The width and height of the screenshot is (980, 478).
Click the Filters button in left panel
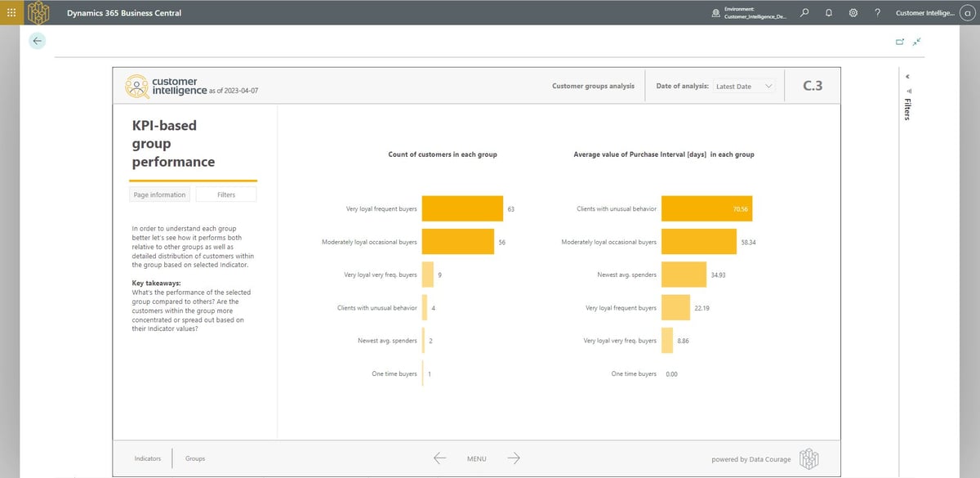click(226, 194)
